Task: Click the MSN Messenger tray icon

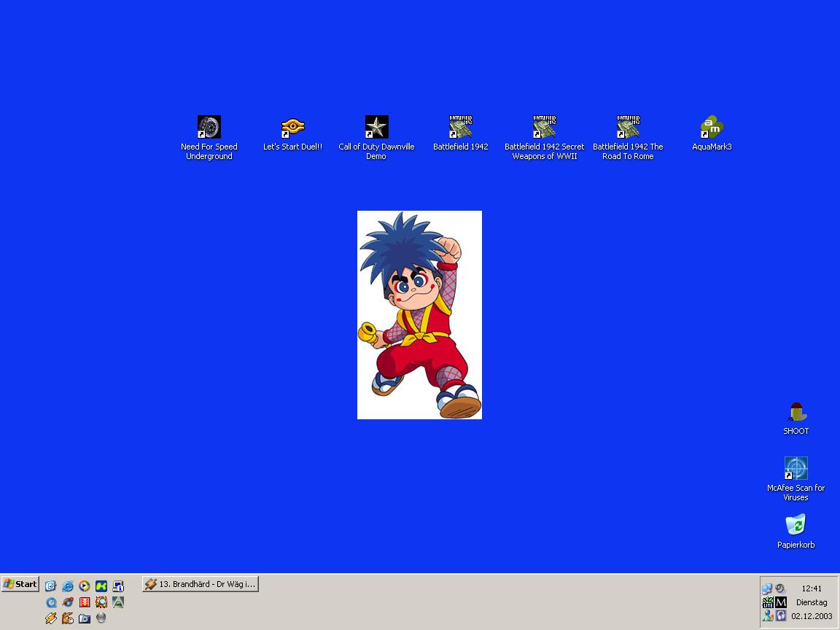Action: click(x=768, y=615)
